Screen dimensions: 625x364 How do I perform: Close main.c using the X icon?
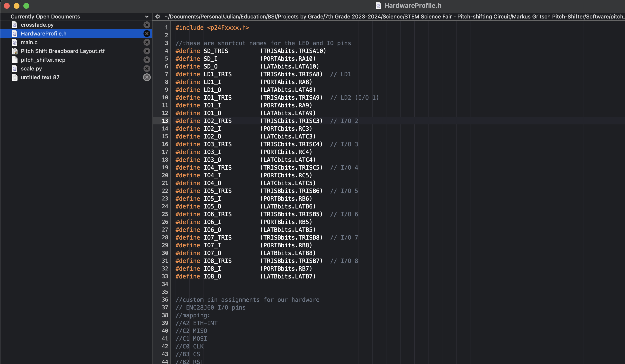pyautogui.click(x=147, y=42)
